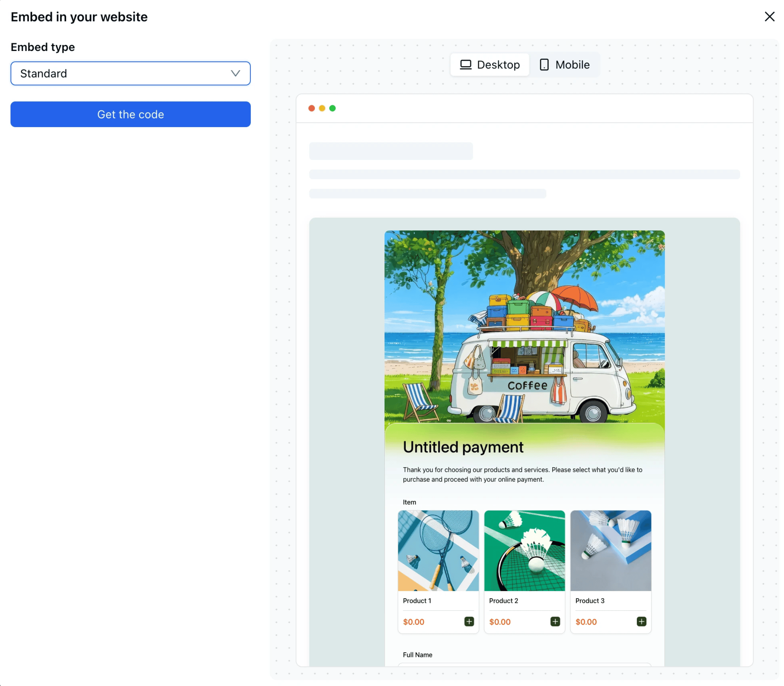The height and width of the screenshot is (686, 784).
Task: Click the Get the code button
Action: [x=131, y=114]
